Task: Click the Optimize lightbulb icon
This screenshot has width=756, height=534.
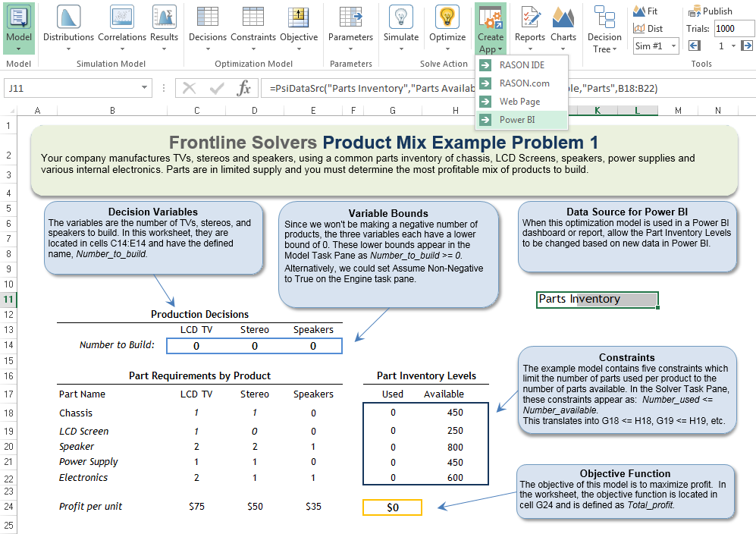Action: tap(447, 17)
